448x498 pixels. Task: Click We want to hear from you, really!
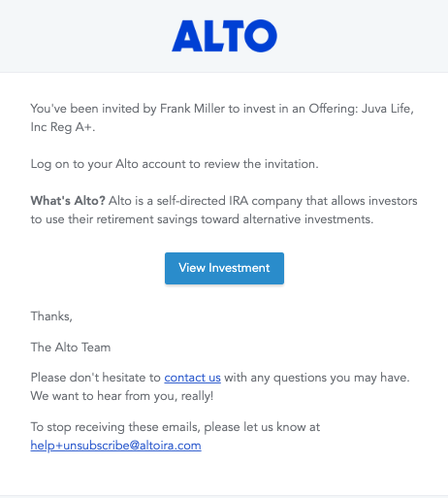tap(122, 396)
